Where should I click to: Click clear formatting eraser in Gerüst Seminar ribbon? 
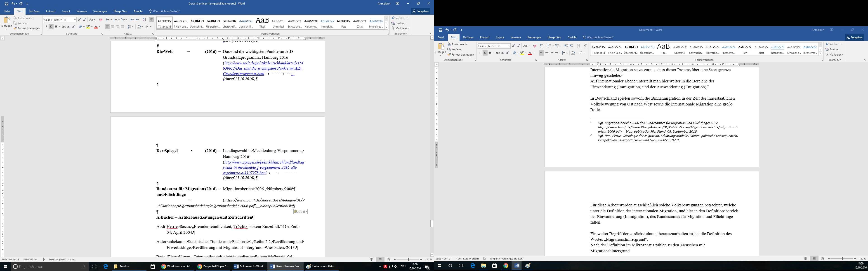click(x=100, y=20)
